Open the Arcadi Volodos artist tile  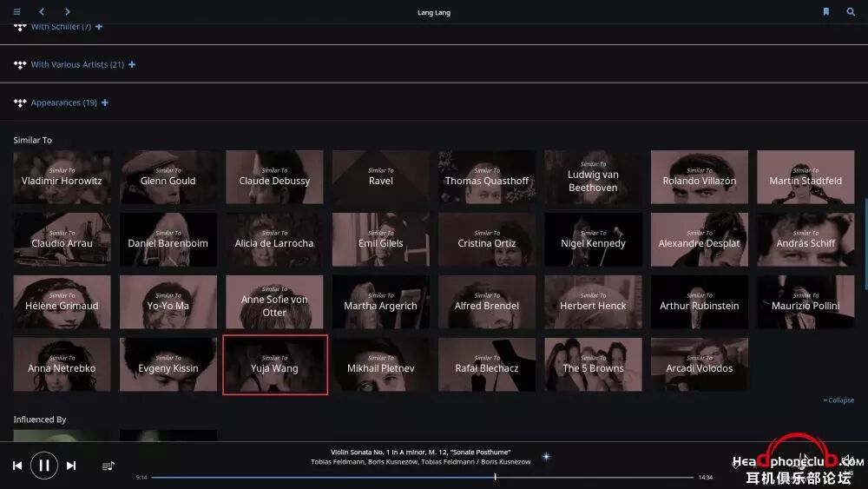coord(700,365)
